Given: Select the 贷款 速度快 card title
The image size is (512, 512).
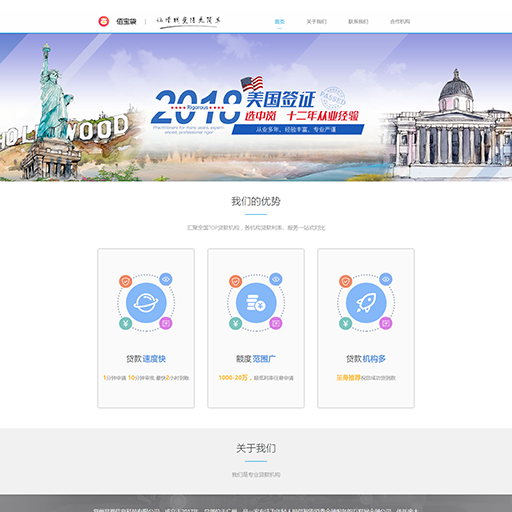Looking at the screenshot, I should [146, 359].
